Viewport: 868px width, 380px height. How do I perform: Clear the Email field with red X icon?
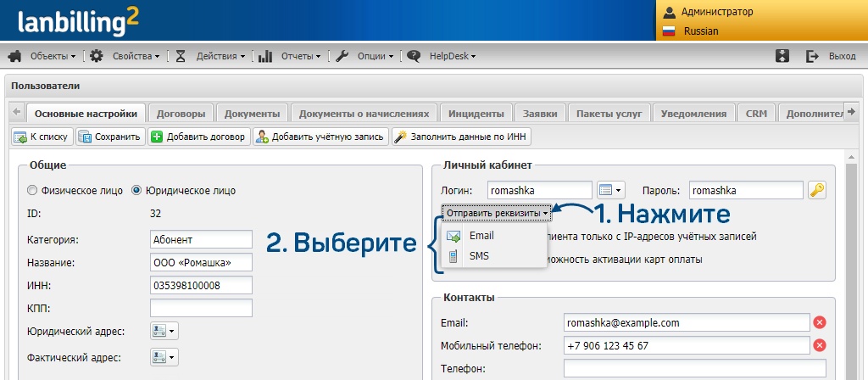point(820,323)
